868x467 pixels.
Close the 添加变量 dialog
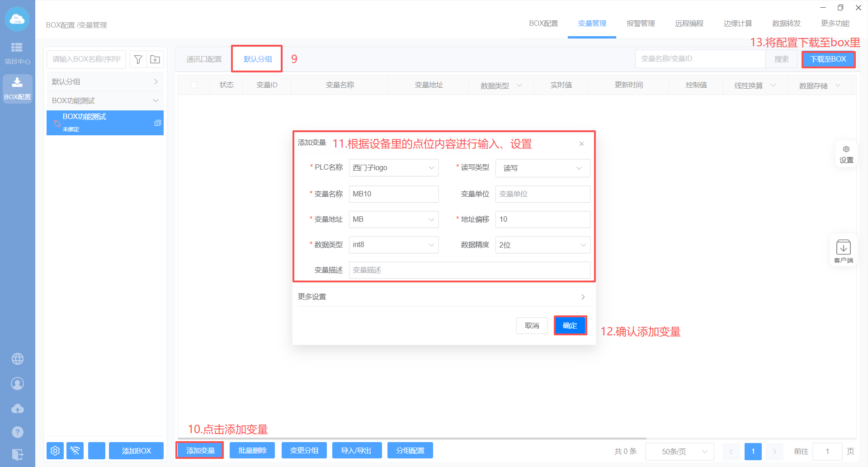click(x=581, y=144)
